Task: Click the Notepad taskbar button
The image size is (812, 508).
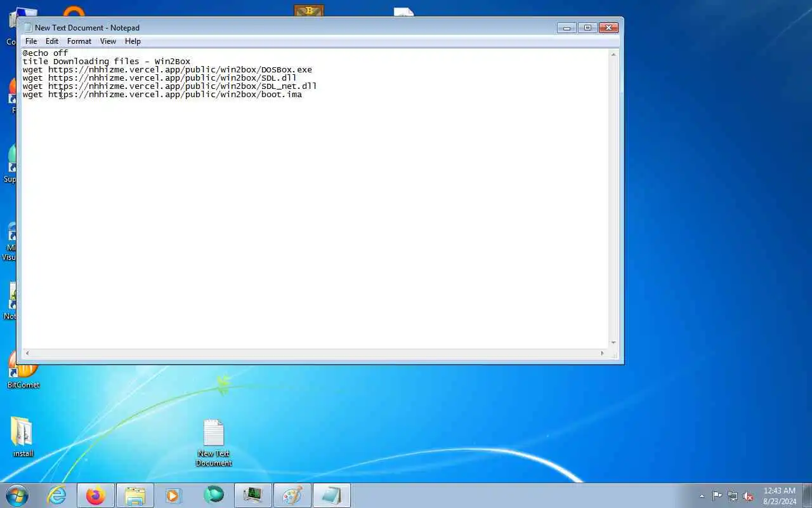Action: coord(332,495)
